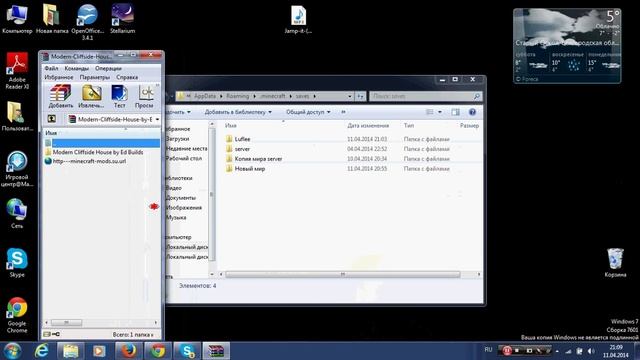Go up one folder level in WinRAR
The image size is (640, 360).
tap(52, 119)
